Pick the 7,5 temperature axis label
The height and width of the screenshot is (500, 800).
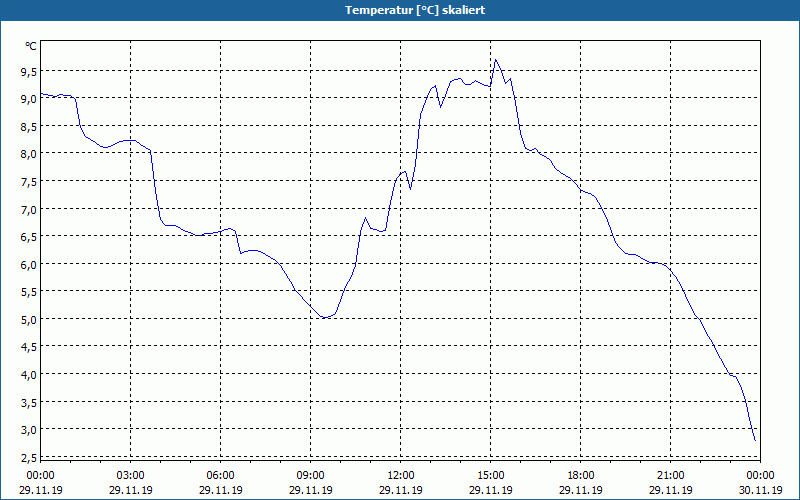click(29, 182)
